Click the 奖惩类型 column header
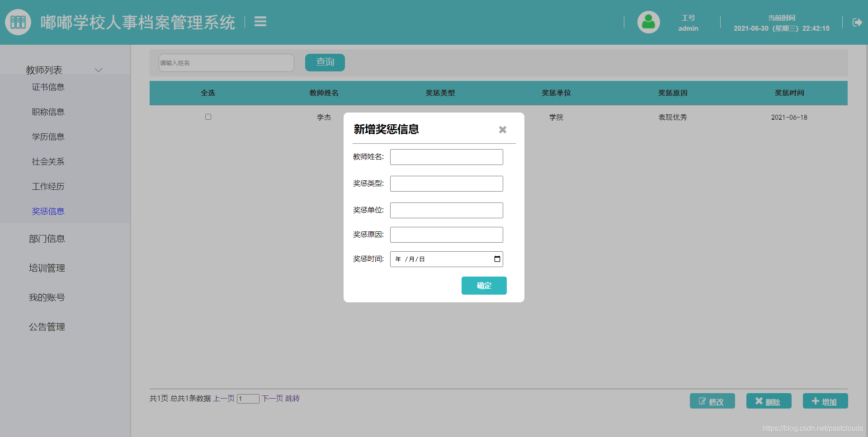Image resolution: width=868 pixels, height=437 pixels. pyautogui.click(x=440, y=93)
